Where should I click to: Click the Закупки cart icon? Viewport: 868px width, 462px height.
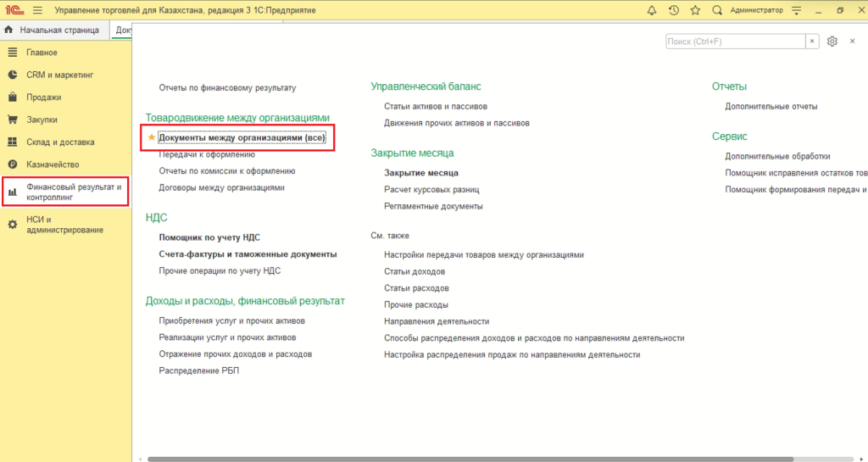(12, 120)
